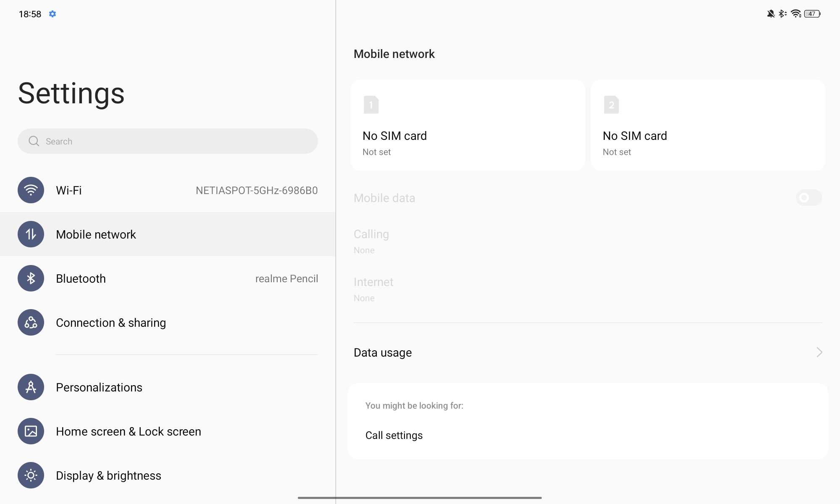This screenshot has width=840, height=504.
Task: Select Bluetooth in the settings list
Action: pyautogui.click(x=168, y=278)
